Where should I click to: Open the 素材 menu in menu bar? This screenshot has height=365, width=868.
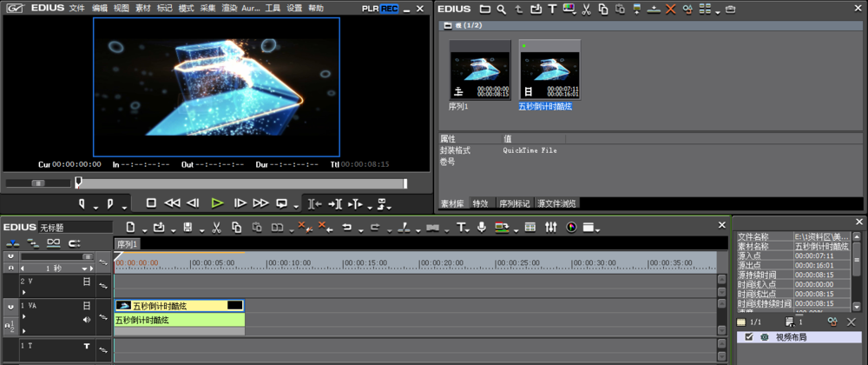coord(144,8)
